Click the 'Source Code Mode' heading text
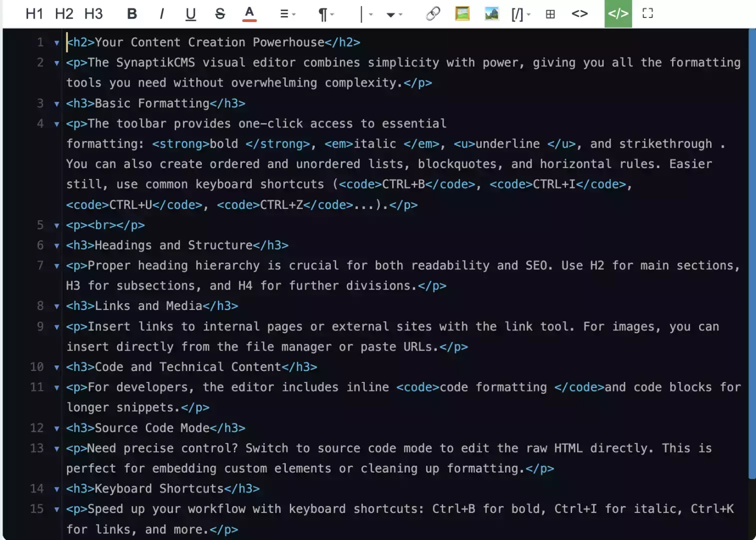Viewport: 756px width, 540px height. (x=152, y=427)
